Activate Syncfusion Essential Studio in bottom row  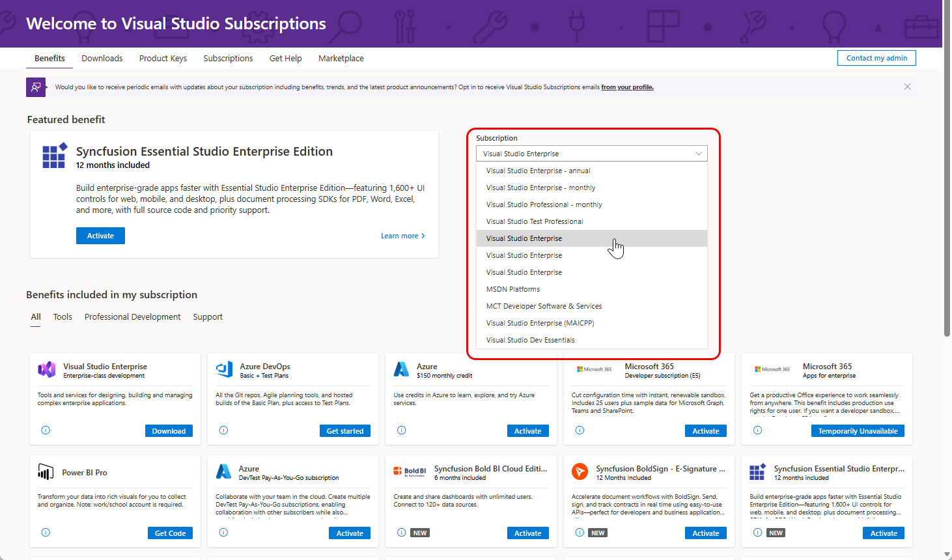coord(884,533)
